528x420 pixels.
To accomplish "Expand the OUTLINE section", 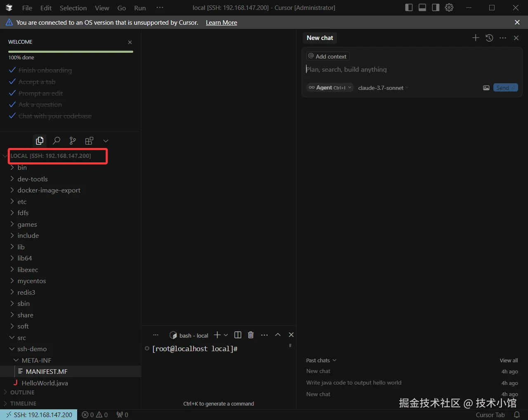I will click(x=71, y=392).
